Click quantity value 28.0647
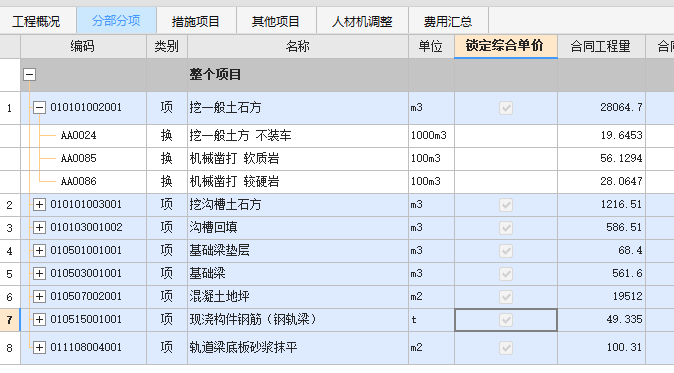 pyautogui.click(x=621, y=181)
